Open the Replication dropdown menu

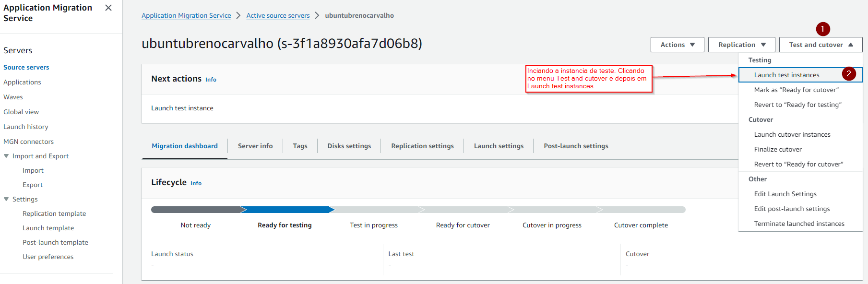click(741, 45)
